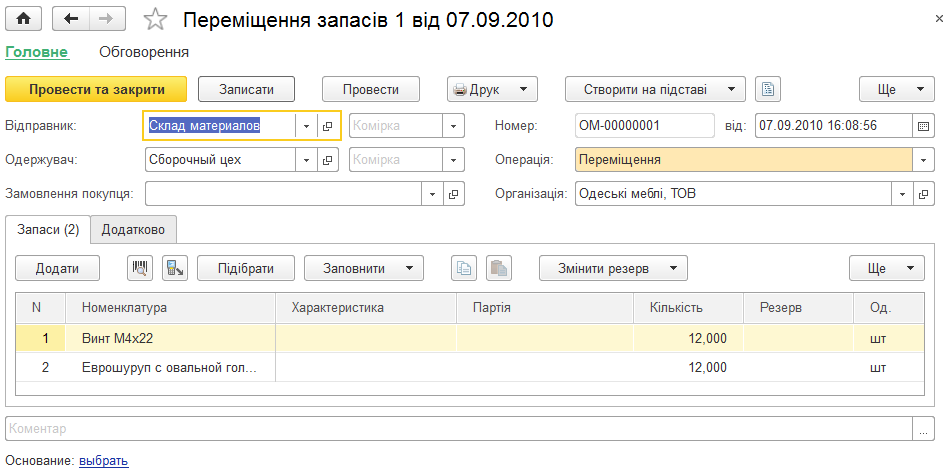Image resolution: width=945 pixels, height=475 pixels.
Task: Open the Змінити резерв dropdown
Action: coord(614,268)
